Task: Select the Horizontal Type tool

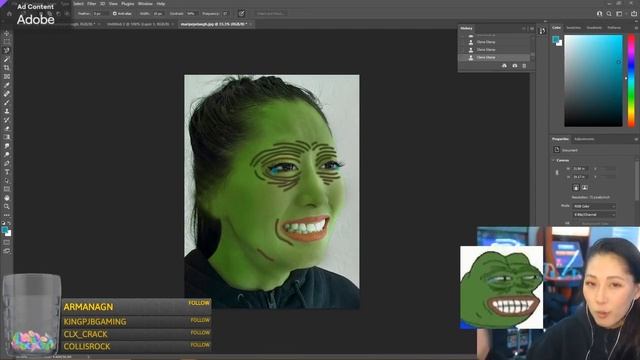Action: [x=7, y=172]
